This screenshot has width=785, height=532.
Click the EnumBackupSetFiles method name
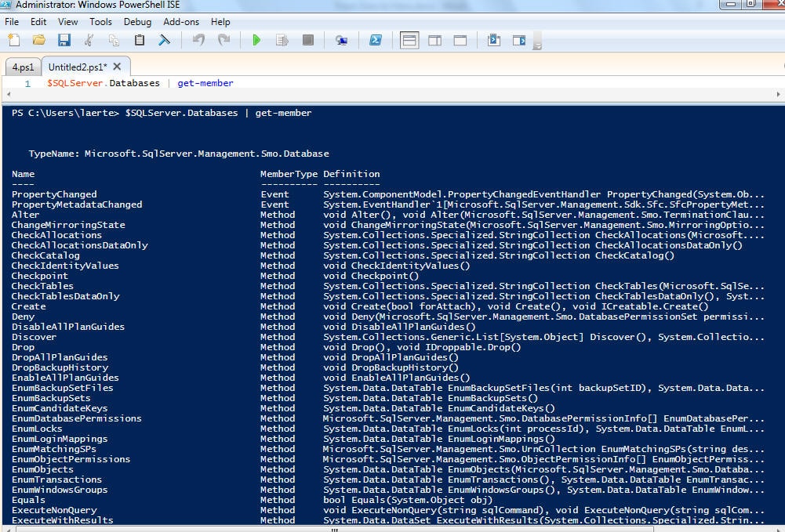(x=63, y=388)
